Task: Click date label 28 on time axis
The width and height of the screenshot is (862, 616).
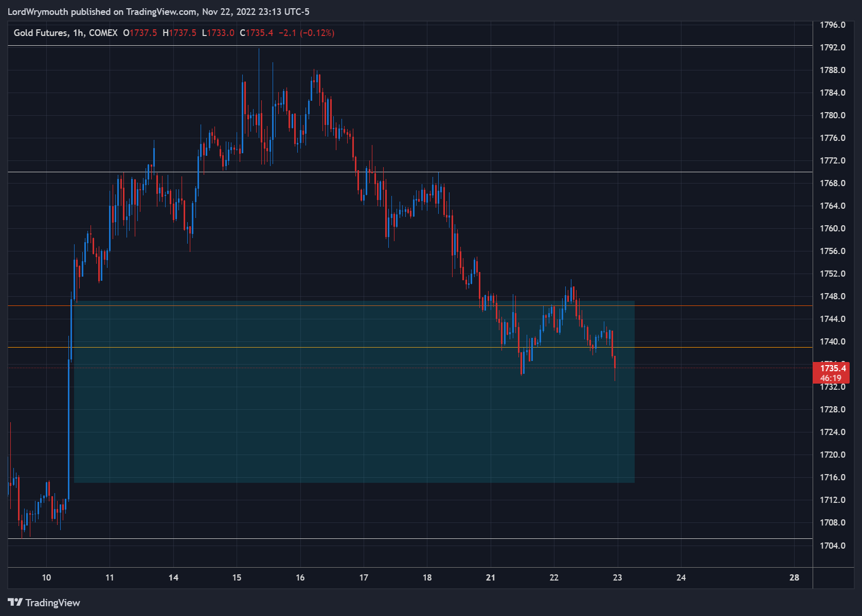Action: (794, 577)
